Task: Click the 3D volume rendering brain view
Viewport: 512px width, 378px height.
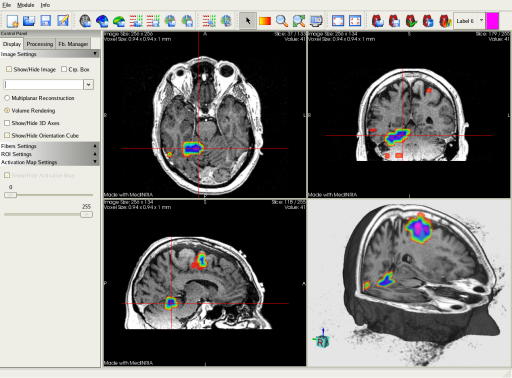Action: (x=409, y=283)
